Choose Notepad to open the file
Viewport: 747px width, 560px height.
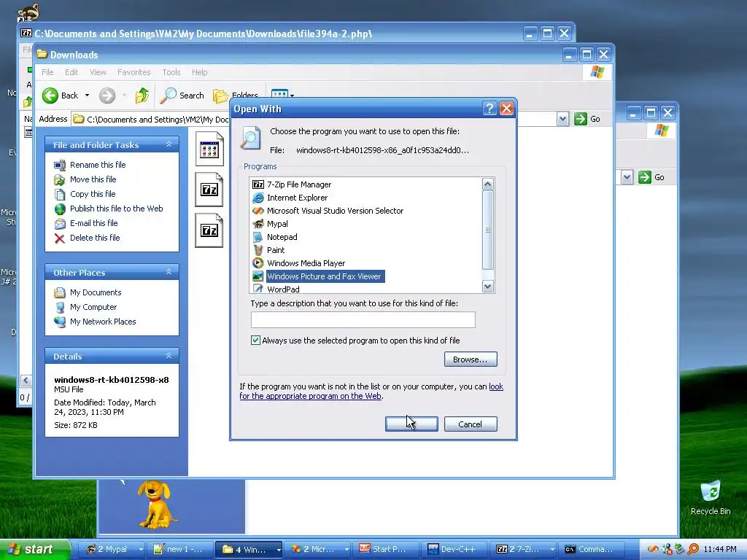pos(275,237)
